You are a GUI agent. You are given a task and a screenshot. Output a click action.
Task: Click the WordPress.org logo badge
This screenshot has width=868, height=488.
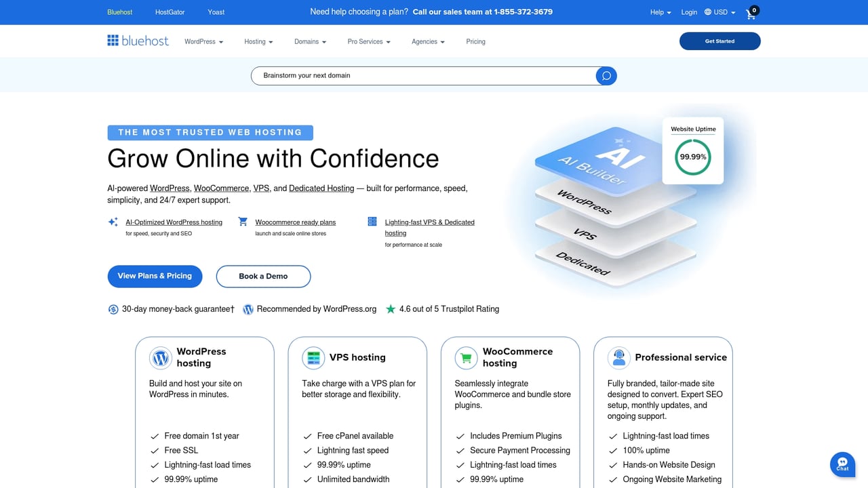pos(248,309)
